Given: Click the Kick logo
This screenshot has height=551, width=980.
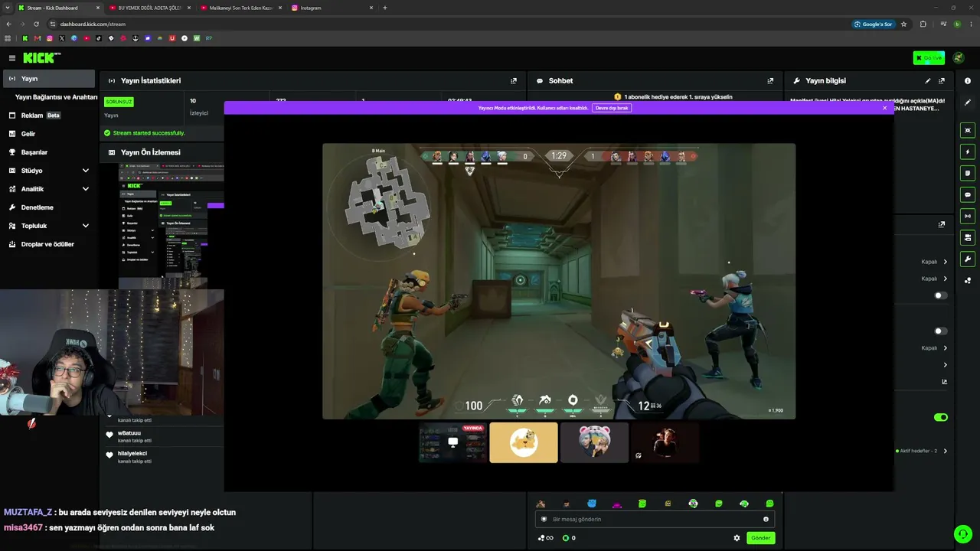Looking at the screenshot, I should (x=41, y=58).
